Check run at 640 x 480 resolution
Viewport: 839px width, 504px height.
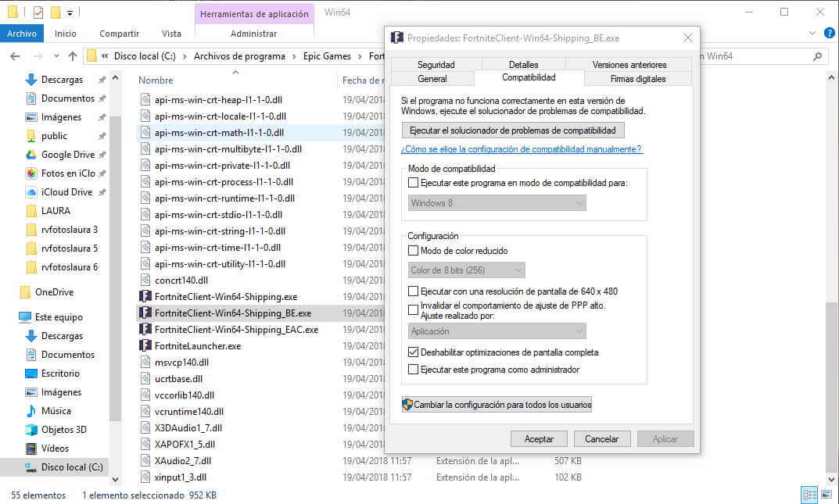coord(413,291)
